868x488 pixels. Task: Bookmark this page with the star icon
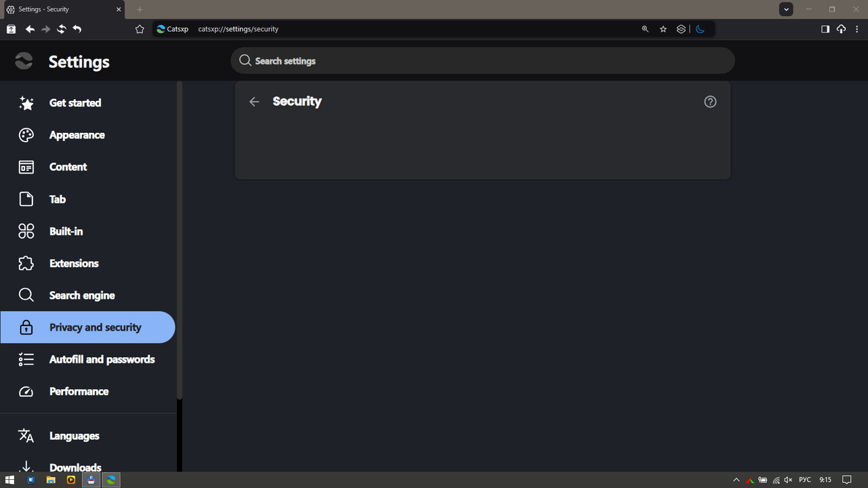click(x=663, y=29)
